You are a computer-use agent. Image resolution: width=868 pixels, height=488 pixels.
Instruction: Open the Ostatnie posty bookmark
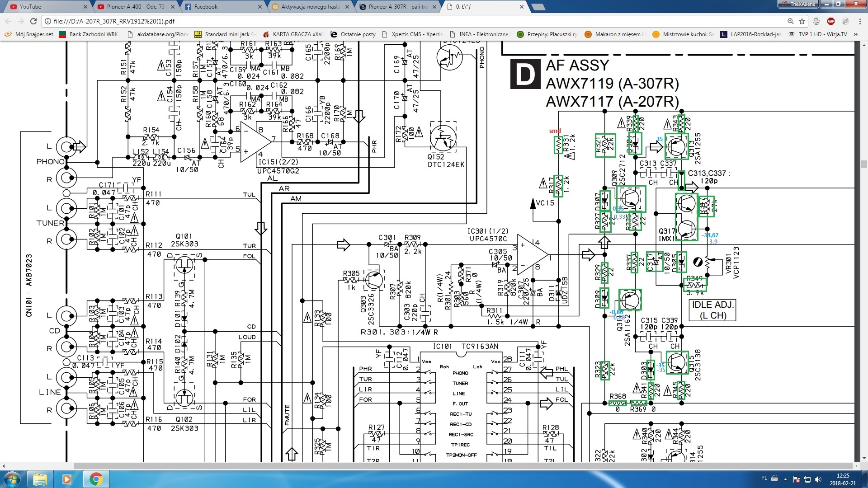point(353,34)
